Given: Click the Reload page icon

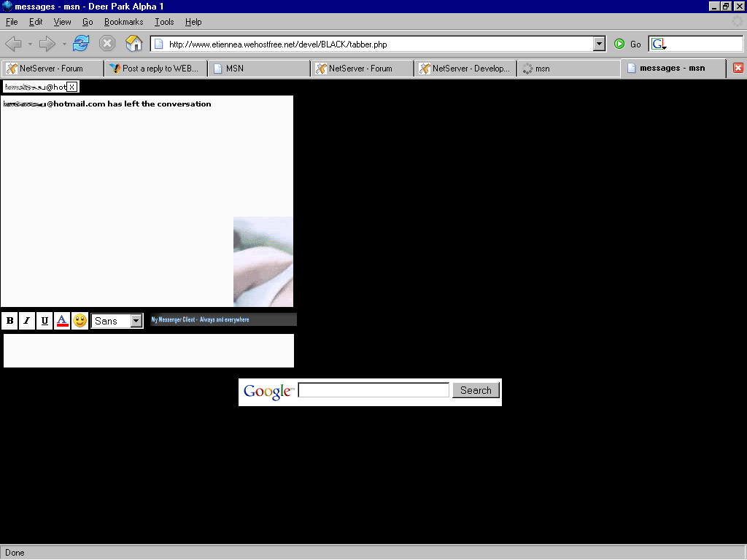Looking at the screenshot, I should (x=81, y=44).
